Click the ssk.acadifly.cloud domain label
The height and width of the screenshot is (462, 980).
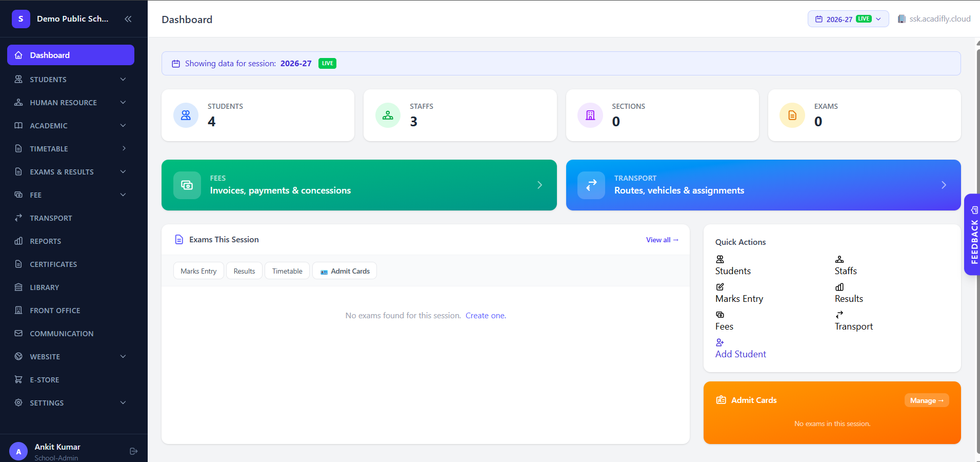[939, 19]
